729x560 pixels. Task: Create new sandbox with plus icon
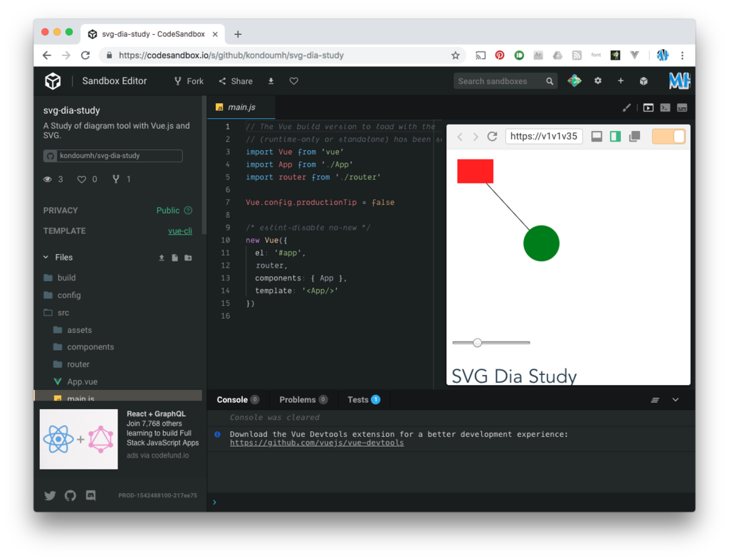tap(621, 81)
